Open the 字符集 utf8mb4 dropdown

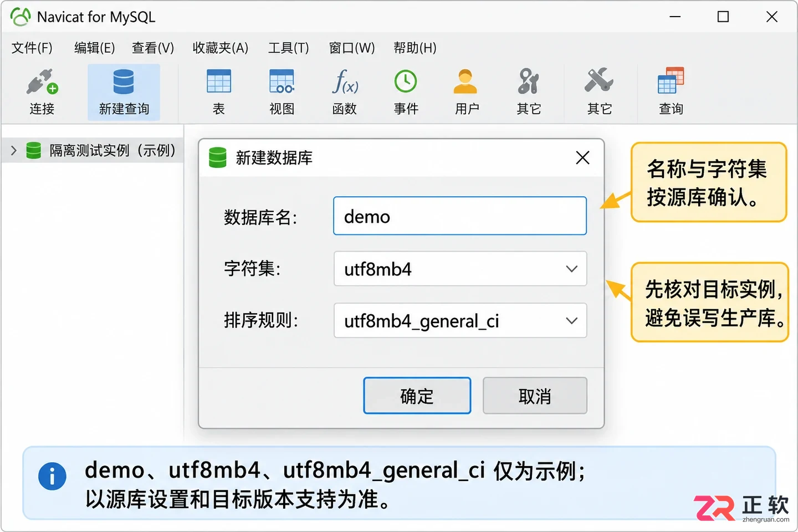coord(460,269)
